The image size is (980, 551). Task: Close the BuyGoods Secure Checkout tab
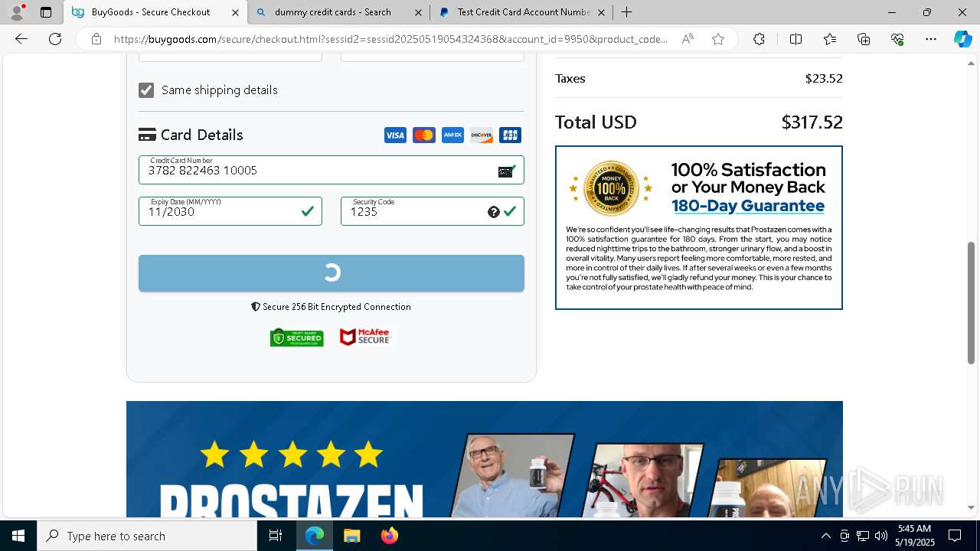pos(235,12)
